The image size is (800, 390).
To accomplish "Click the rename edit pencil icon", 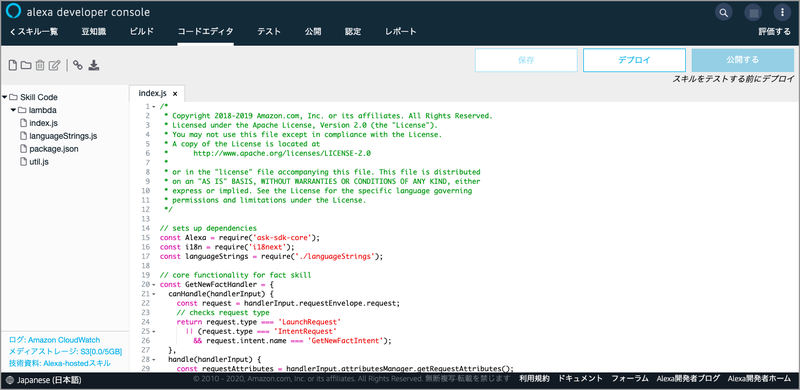I will (x=55, y=65).
